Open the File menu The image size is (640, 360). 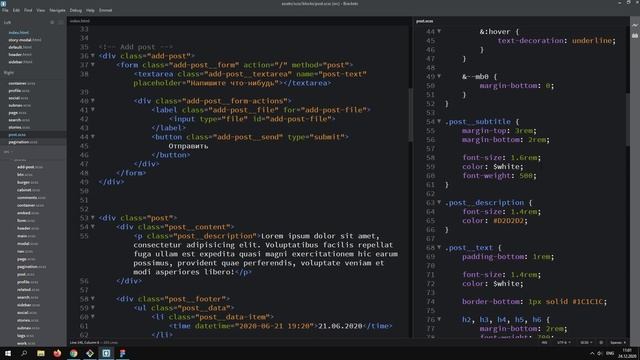(5, 10)
